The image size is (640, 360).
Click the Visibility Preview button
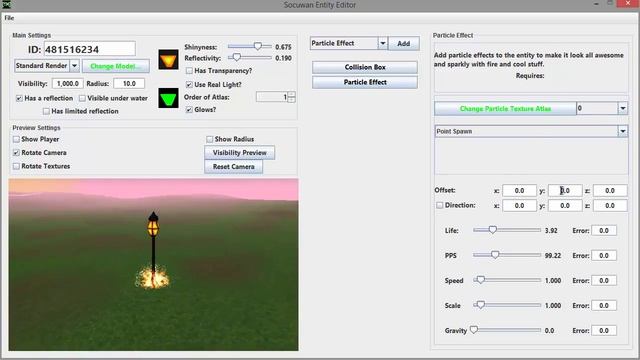(240, 153)
